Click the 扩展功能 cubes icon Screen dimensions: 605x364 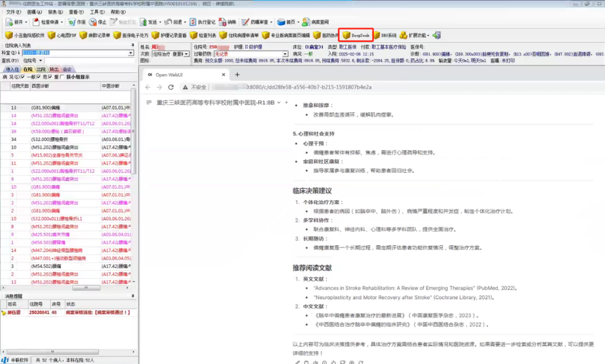click(x=403, y=35)
